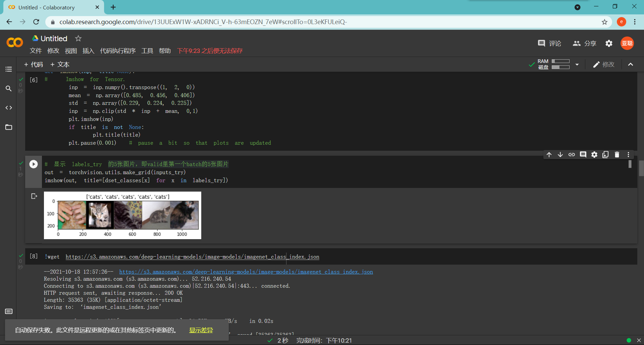The width and height of the screenshot is (644, 345).
Task: Click the execution count [6] cell
Action: click(x=34, y=80)
